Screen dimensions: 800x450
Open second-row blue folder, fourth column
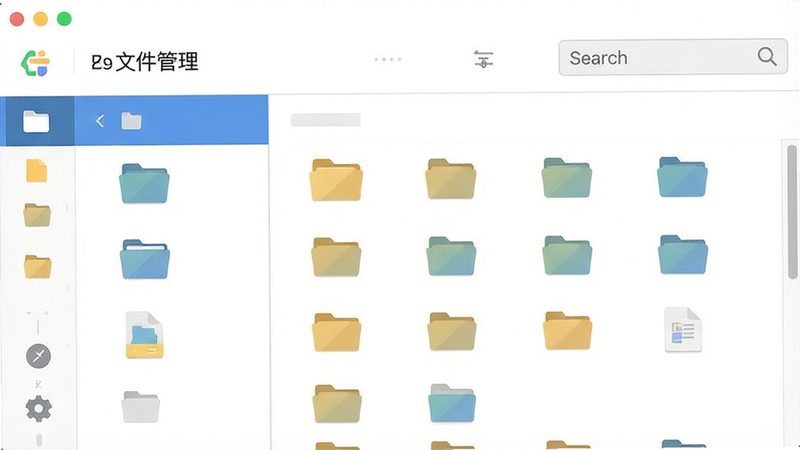(x=683, y=255)
